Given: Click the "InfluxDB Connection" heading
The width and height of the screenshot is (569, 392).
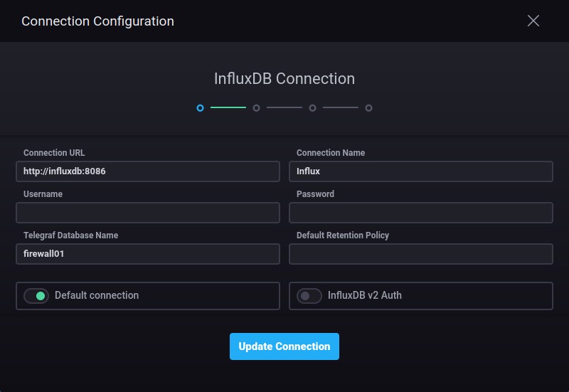Looking at the screenshot, I should pyautogui.click(x=284, y=78).
